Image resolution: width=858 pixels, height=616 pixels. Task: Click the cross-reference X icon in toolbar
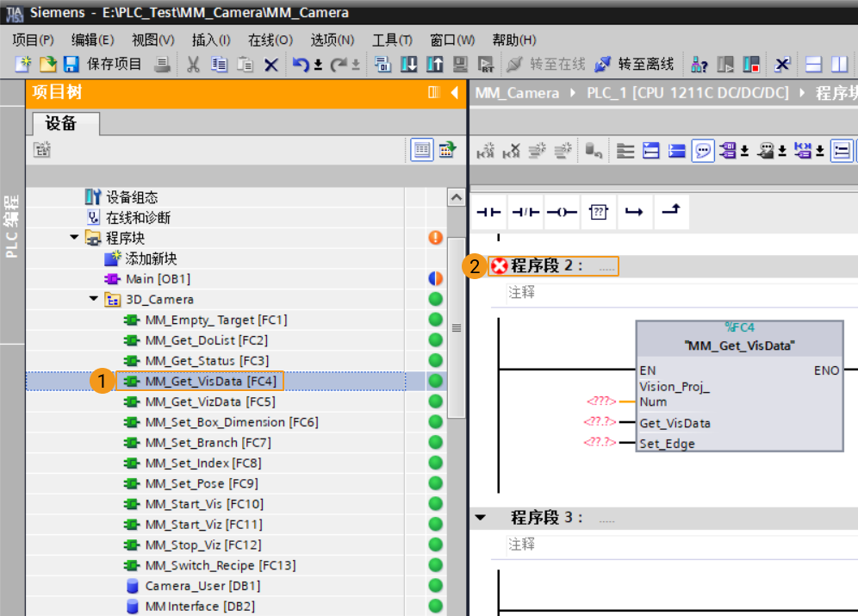tap(782, 64)
